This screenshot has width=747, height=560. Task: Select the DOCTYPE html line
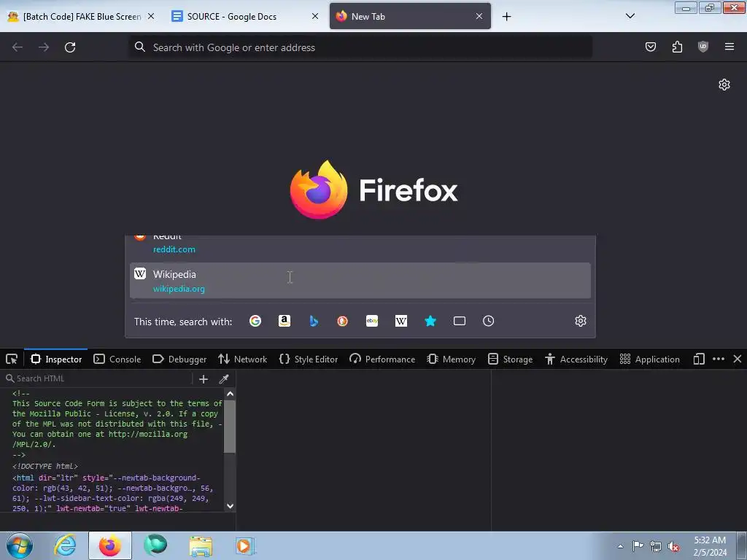pyautogui.click(x=45, y=466)
